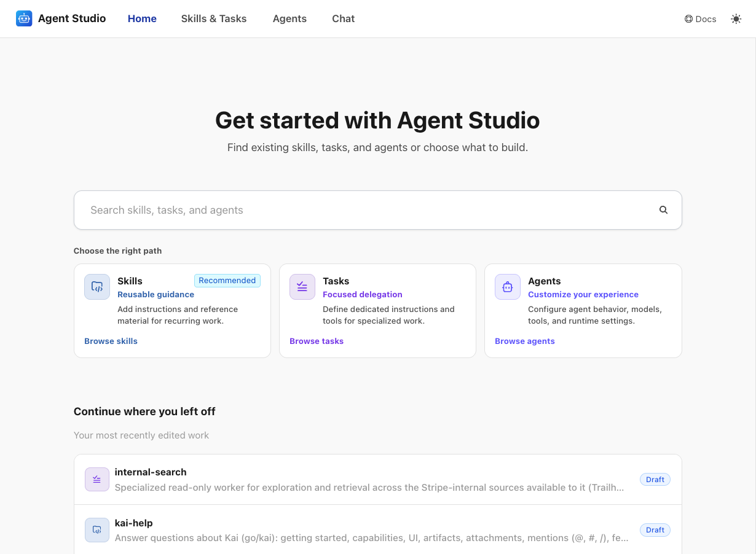Switch to the Agents nav tab

pos(289,18)
